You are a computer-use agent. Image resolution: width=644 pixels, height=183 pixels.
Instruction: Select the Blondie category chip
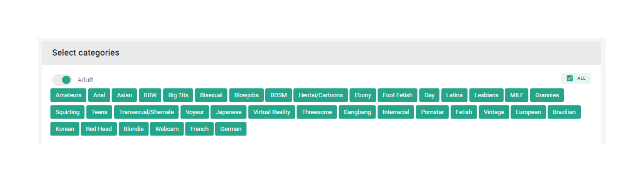[x=133, y=129]
